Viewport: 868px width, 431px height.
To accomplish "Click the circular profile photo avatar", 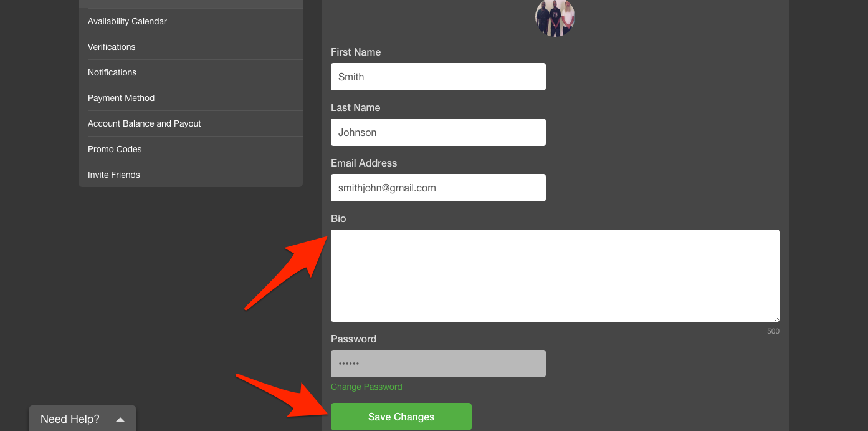I will click(x=555, y=17).
